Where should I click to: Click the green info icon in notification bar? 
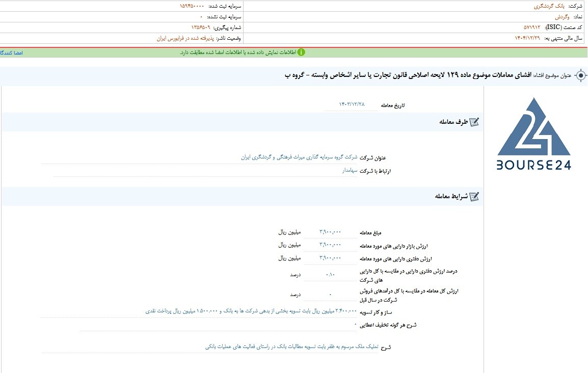pyautogui.click(x=301, y=52)
